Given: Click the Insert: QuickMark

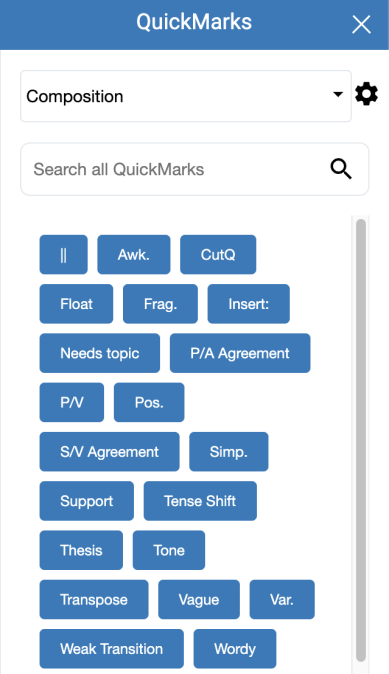Looking at the screenshot, I should pyautogui.click(x=248, y=304).
